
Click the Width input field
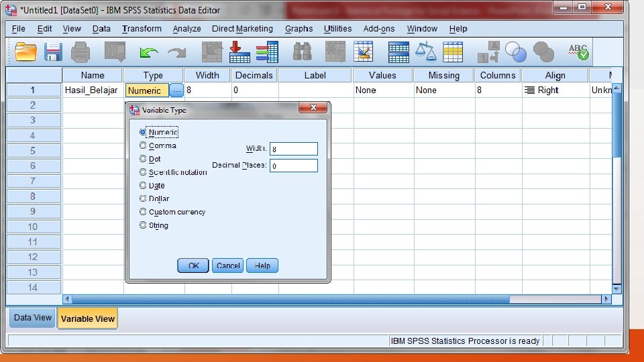[294, 149]
